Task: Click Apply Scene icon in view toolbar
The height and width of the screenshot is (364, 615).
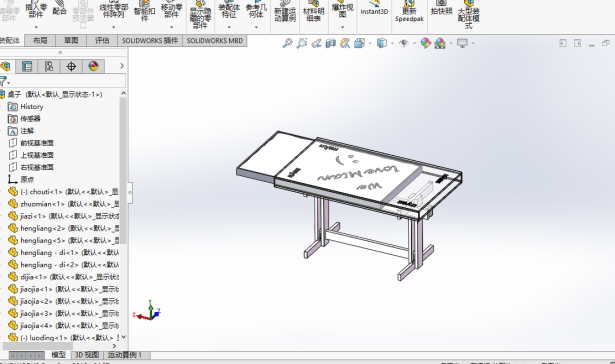Action: point(440,43)
